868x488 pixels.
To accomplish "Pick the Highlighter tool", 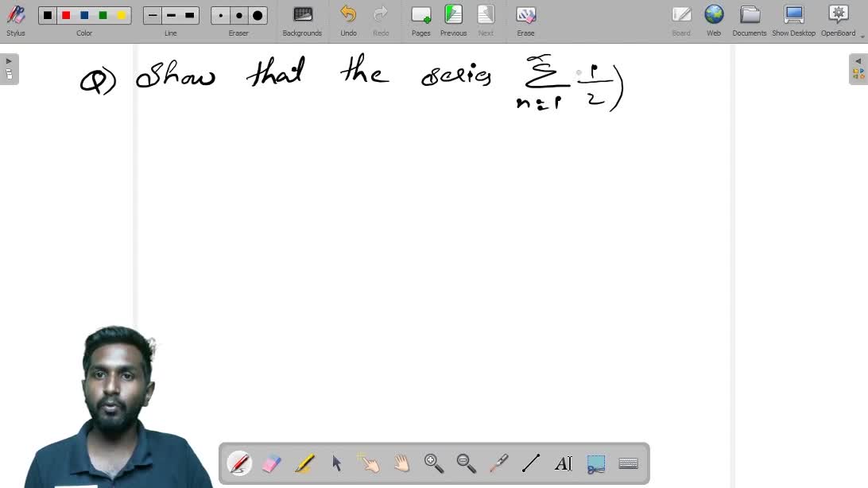I will [304, 463].
